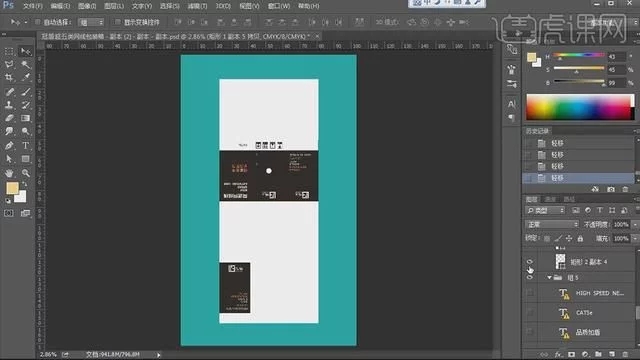
Task: Swap foreground and background colors
Action: 24,184
